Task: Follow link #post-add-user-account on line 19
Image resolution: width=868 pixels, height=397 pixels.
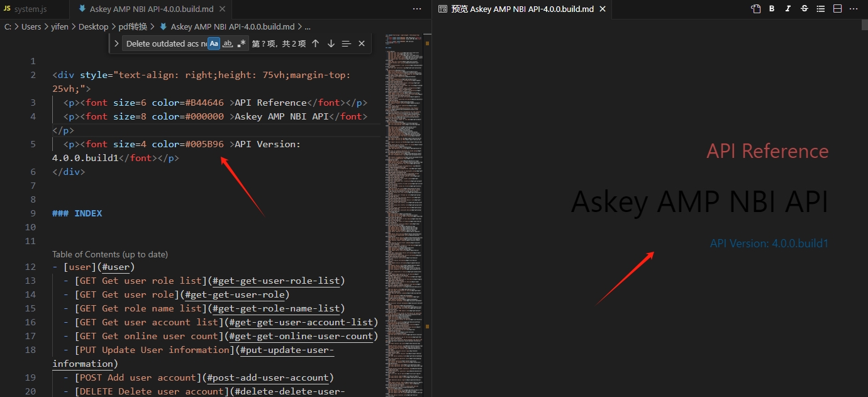Action: coord(268,377)
